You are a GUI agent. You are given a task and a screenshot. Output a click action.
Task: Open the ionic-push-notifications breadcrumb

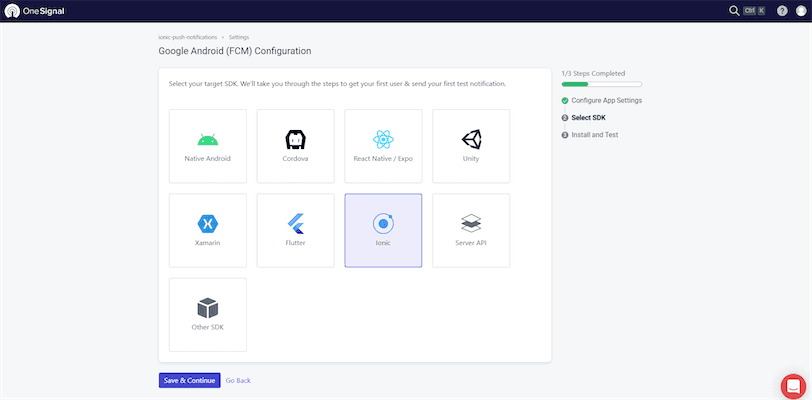[x=188, y=37]
